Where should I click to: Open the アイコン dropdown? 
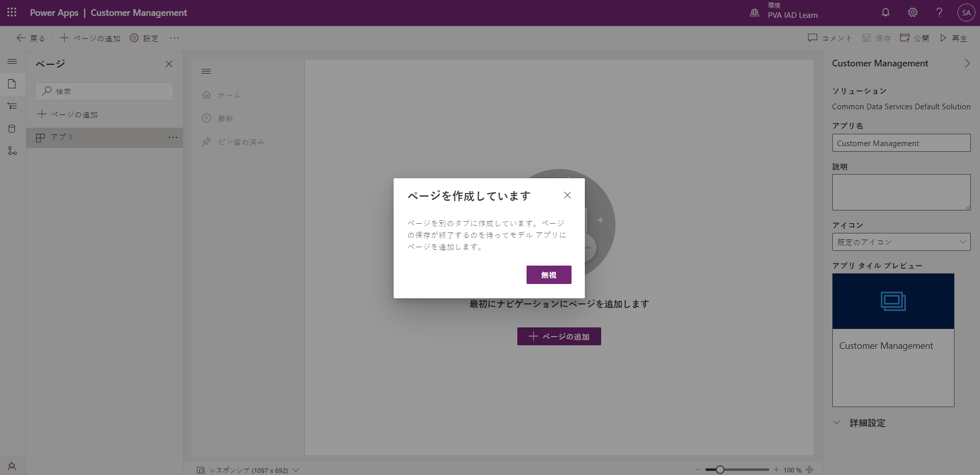(901, 242)
